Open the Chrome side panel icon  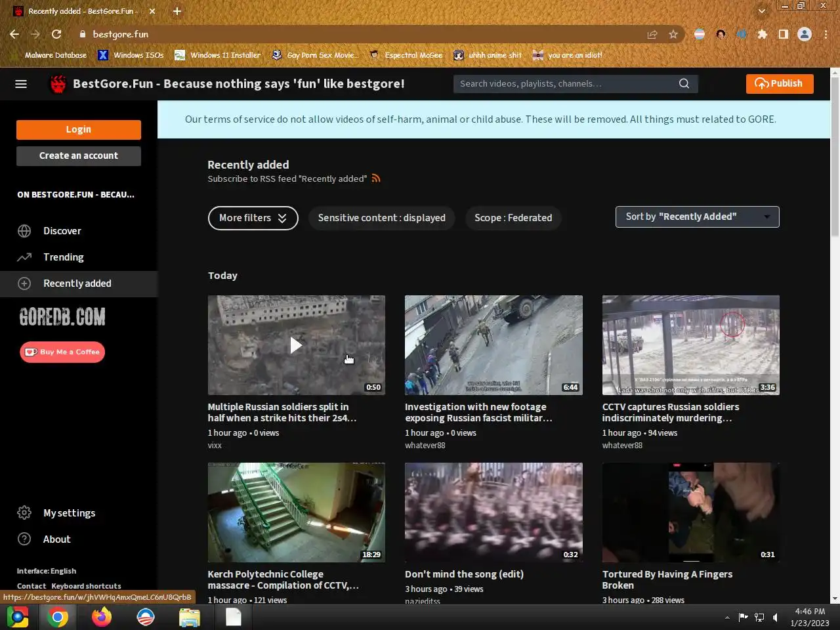tap(784, 34)
